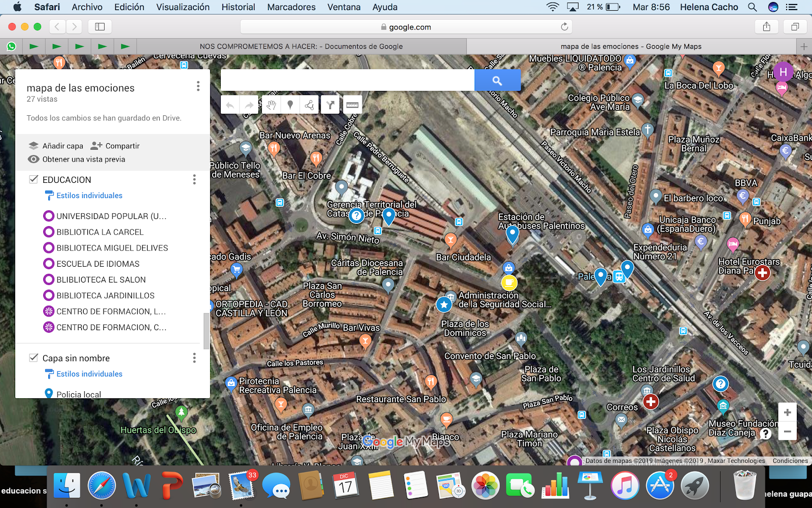Click the Compartir add-person icon
The height and width of the screenshot is (508, 812).
coord(96,146)
